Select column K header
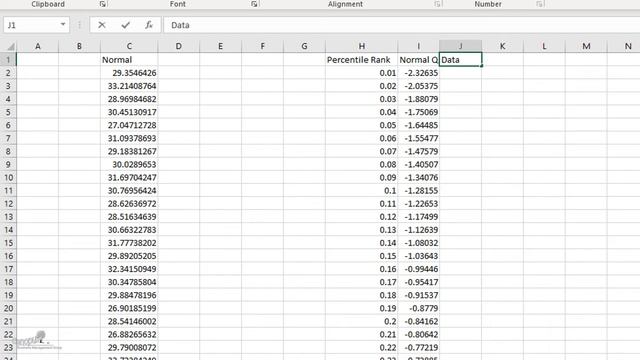This screenshot has height=360, width=640. 502,47
